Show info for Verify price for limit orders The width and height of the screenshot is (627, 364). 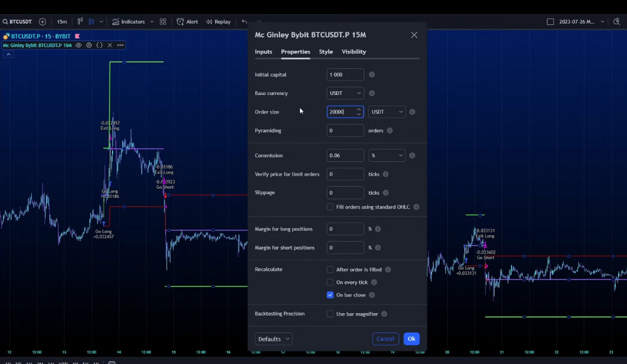coord(386,174)
